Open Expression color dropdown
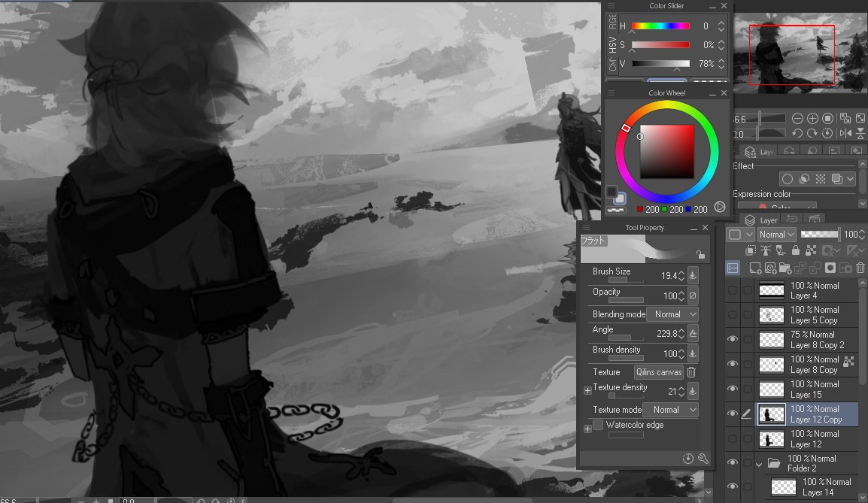The width and height of the screenshot is (868, 503). tap(777, 207)
